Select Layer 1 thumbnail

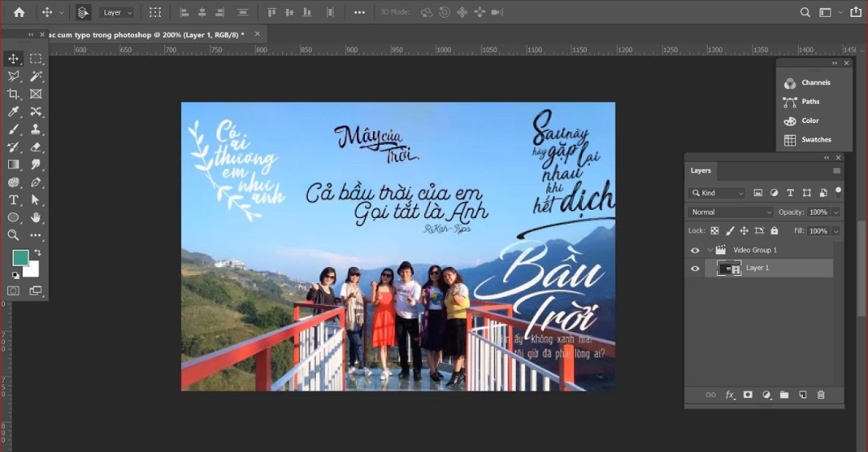pos(728,269)
